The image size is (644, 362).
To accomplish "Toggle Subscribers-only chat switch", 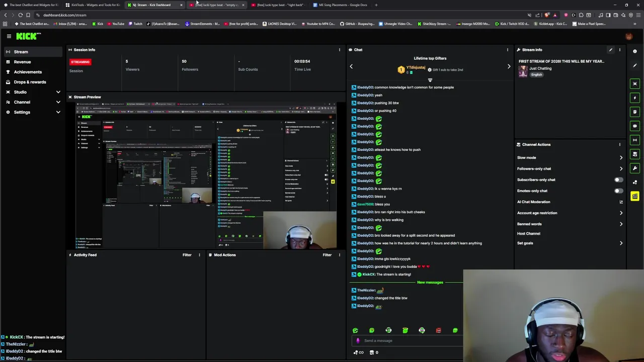I will (x=618, y=179).
